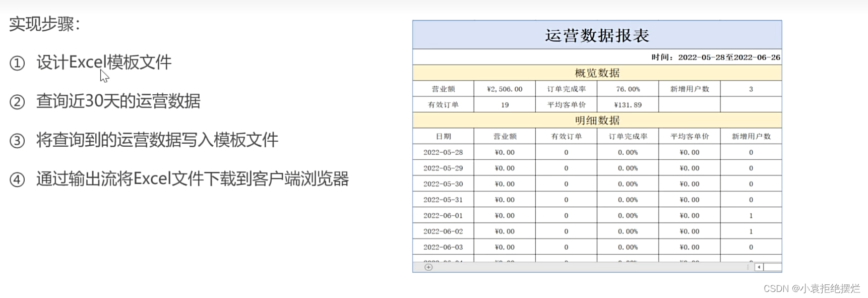Select the 明细数据 section header
This screenshot has width=868, height=298.
point(597,120)
